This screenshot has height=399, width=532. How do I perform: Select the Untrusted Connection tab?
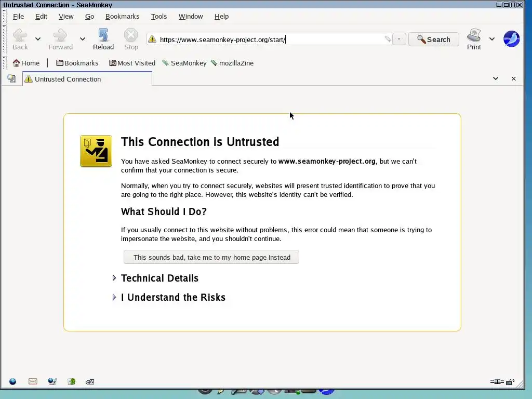pyautogui.click(x=87, y=79)
